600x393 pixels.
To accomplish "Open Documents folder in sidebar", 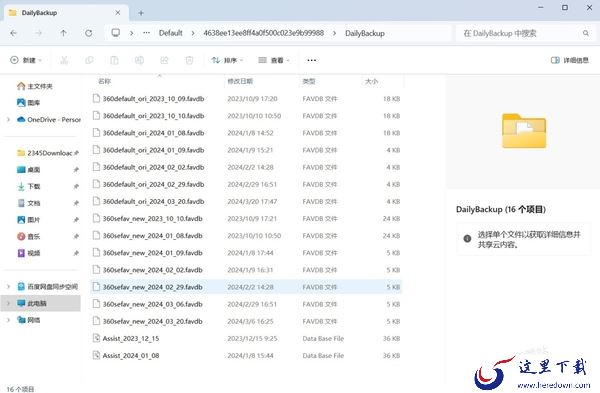I will [x=29, y=203].
